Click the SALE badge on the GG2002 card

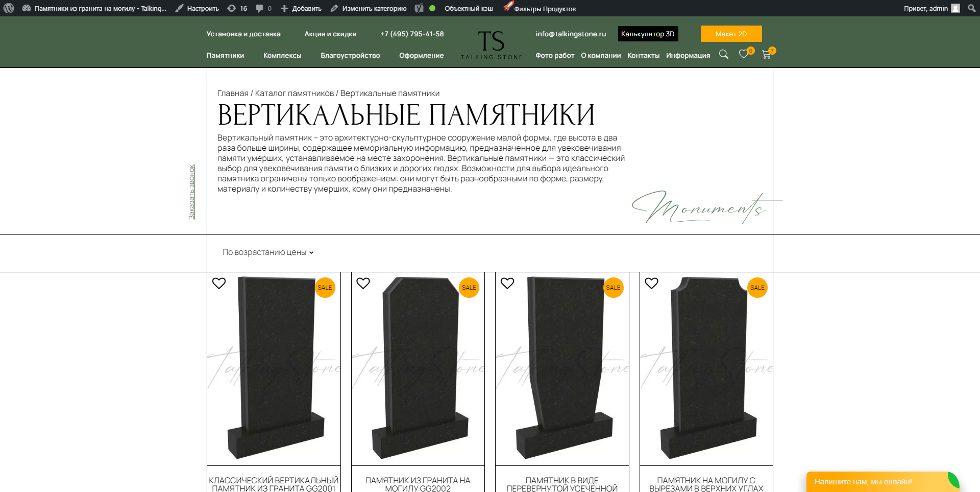tap(469, 288)
